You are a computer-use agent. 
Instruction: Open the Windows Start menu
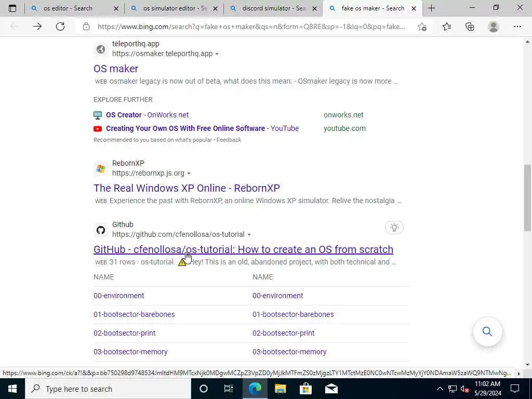tap(12, 389)
